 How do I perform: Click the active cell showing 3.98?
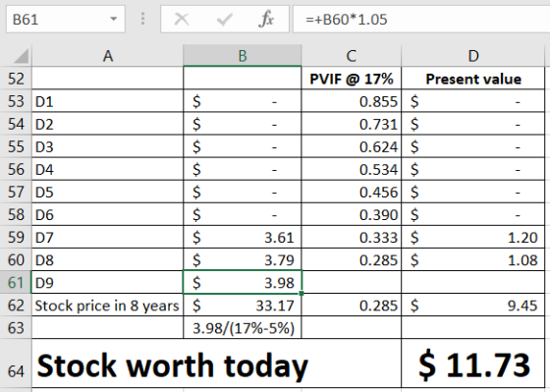coord(243,282)
